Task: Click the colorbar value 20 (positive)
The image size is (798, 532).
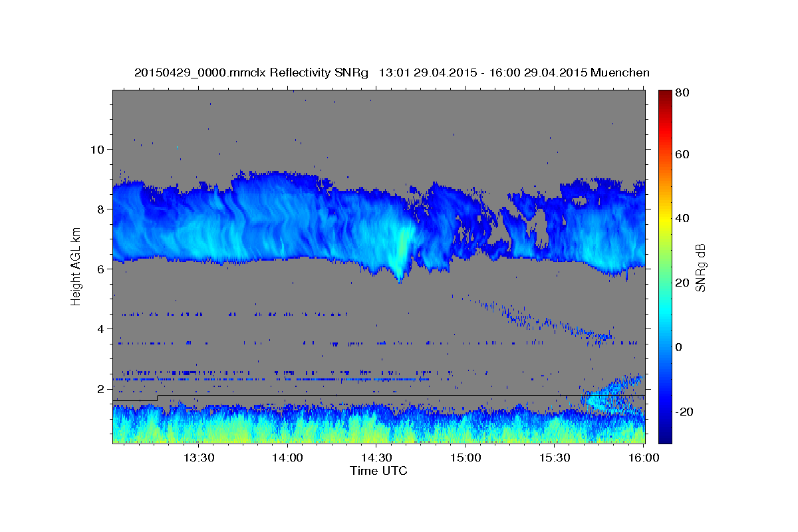Action: (x=684, y=283)
